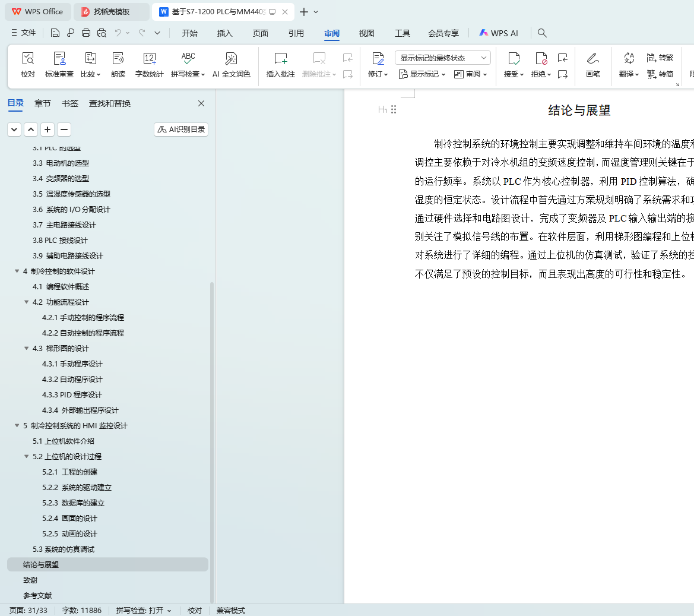The image size is (694, 616).
Task: Collapse section 4.2 功能流程设计
Action: [27, 302]
